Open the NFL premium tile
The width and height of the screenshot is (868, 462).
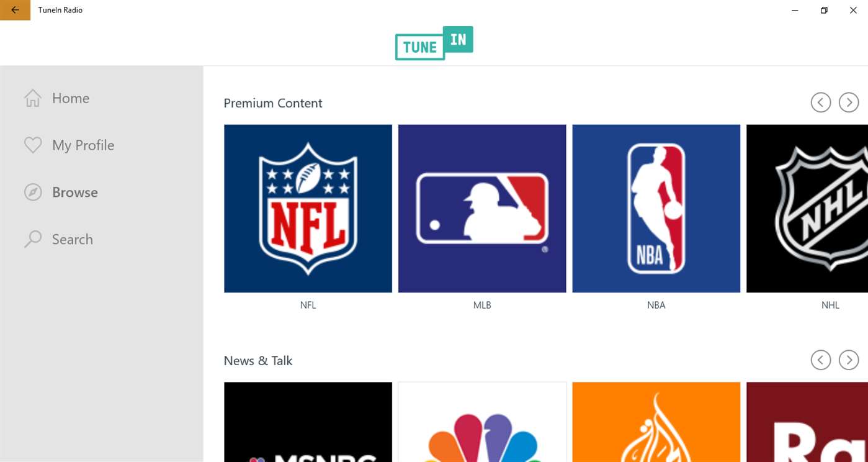pos(308,209)
